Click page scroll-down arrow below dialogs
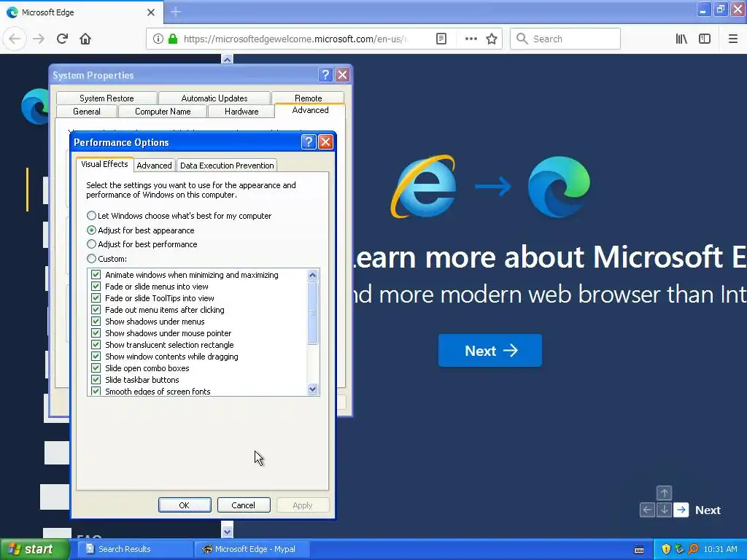The image size is (747, 560). (228, 531)
